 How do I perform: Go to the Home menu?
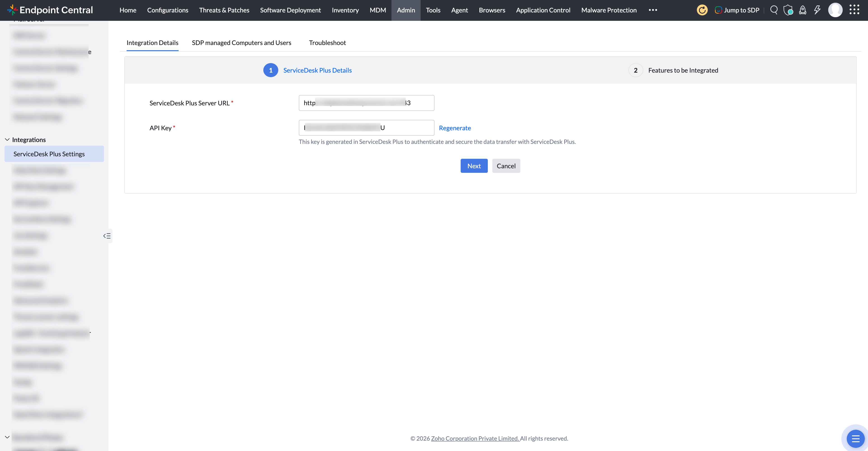(x=128, y=10)
